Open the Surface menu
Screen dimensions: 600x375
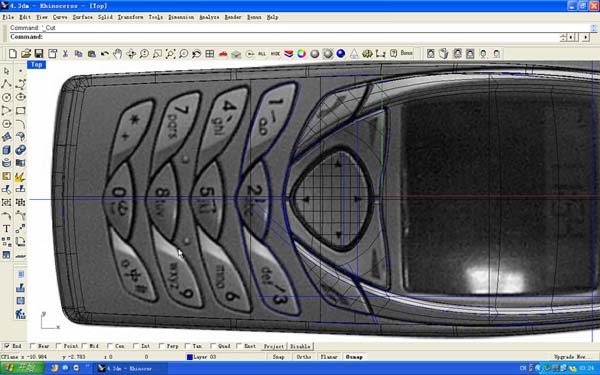tap(83, 17)
